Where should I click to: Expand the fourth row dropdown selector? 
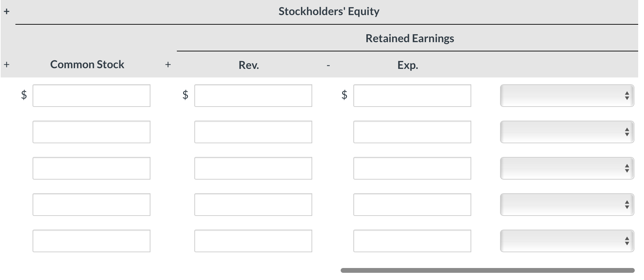(567, 205)
